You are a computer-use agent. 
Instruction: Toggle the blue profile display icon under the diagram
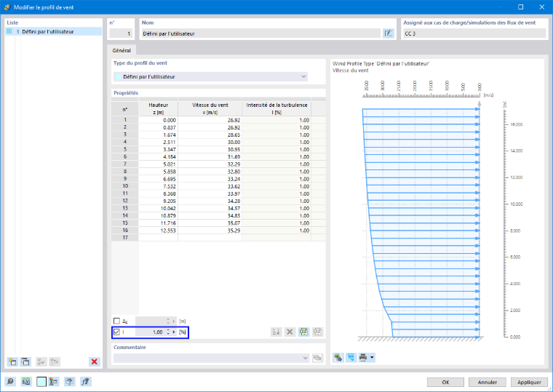pyautogui.click(x=351, y=357)
